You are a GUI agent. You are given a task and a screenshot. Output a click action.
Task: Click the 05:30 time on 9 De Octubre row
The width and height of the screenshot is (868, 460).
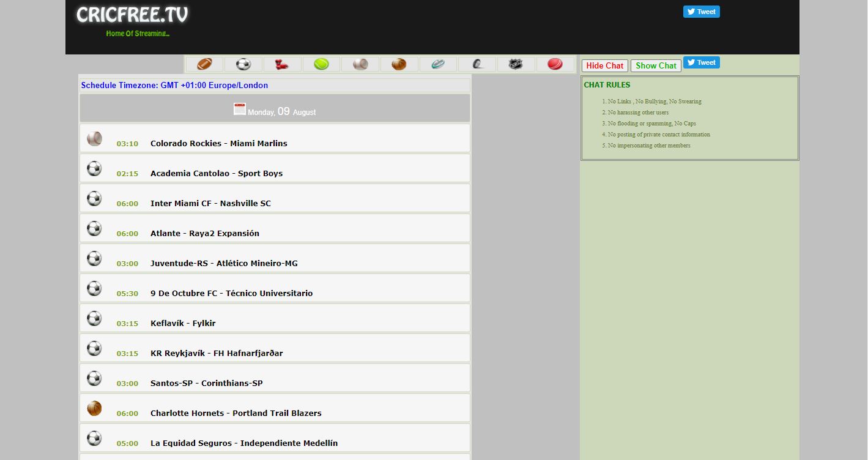(x=127, y=294)
